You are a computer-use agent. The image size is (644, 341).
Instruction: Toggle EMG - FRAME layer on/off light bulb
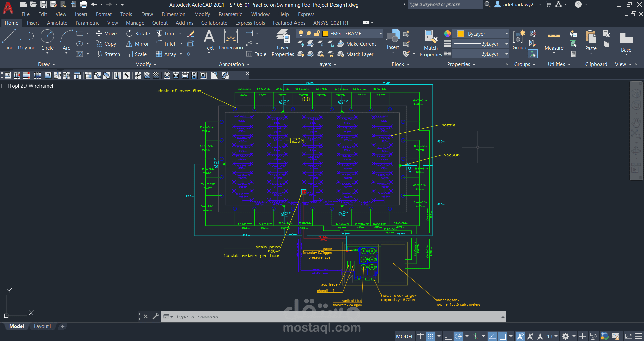(x=301, y=33)
